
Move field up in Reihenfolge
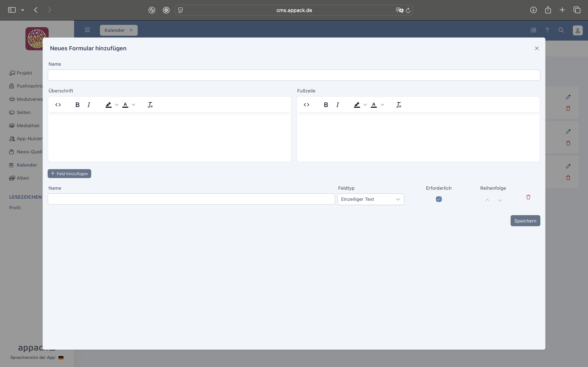[x=487, y=200]
